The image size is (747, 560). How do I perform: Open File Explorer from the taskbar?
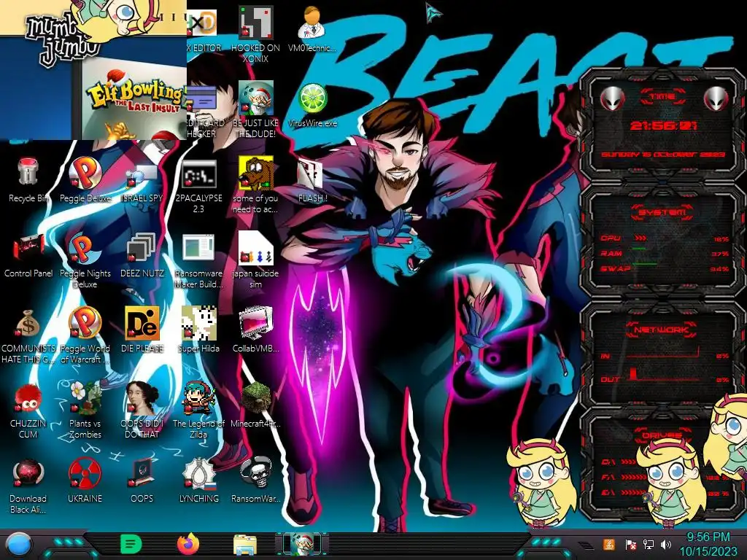click(x=245, y=545)
